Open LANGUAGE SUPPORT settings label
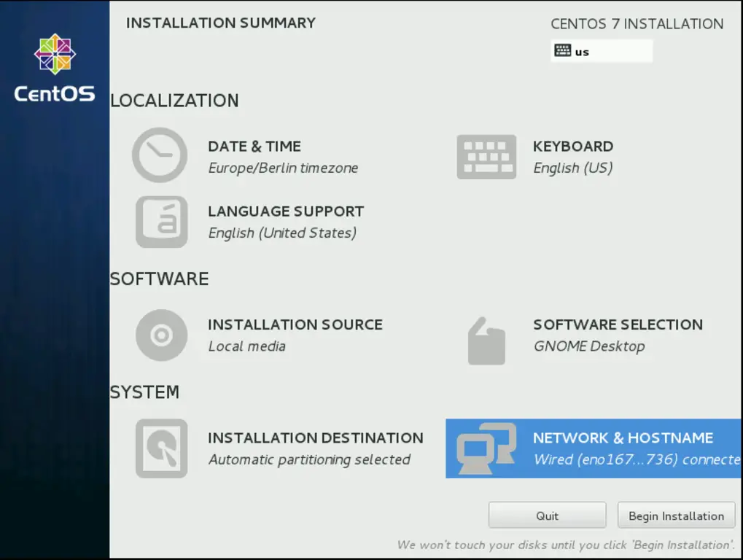Screen dimensions: 743x560 pos(286,211)
